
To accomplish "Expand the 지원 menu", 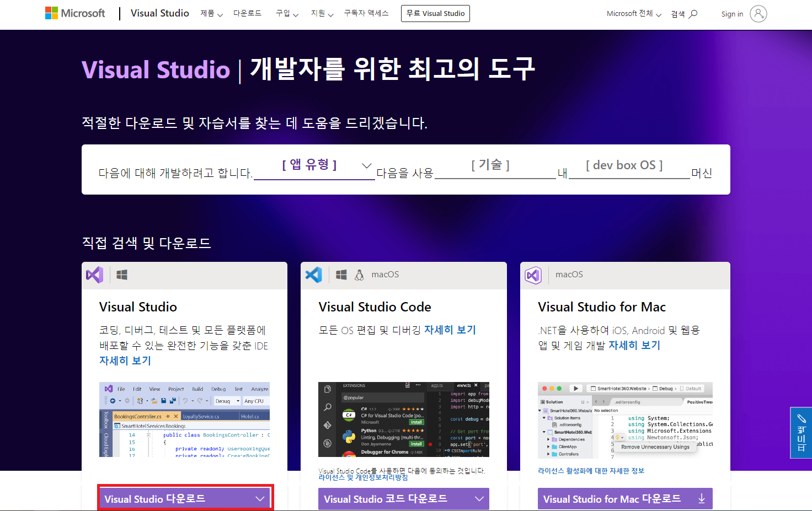I will (x=322, y=13).
